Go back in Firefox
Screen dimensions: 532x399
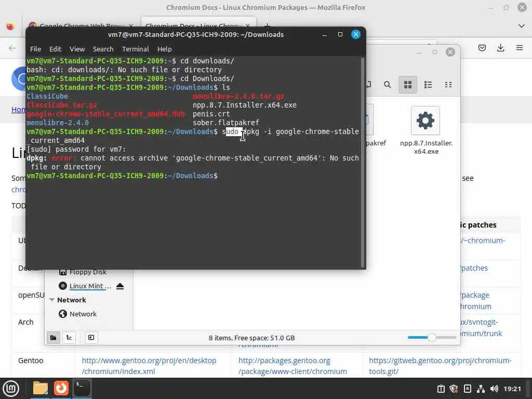[12, 48]
